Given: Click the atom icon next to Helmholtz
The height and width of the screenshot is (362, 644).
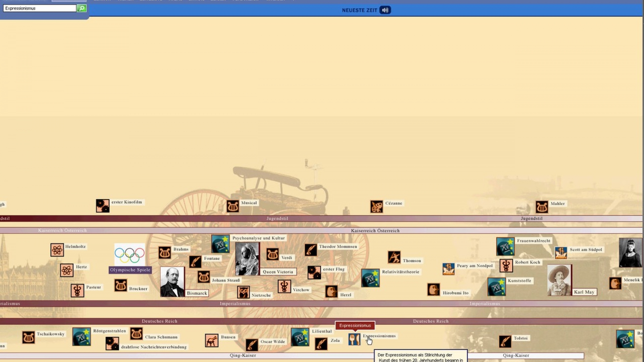Looking at the screenshot, I should coord(57,250).
